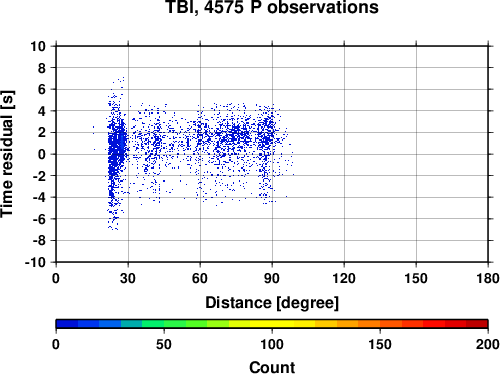500x374 pixels.
Task: Click the x-axis tick label 30
Action: coord(128,278)
